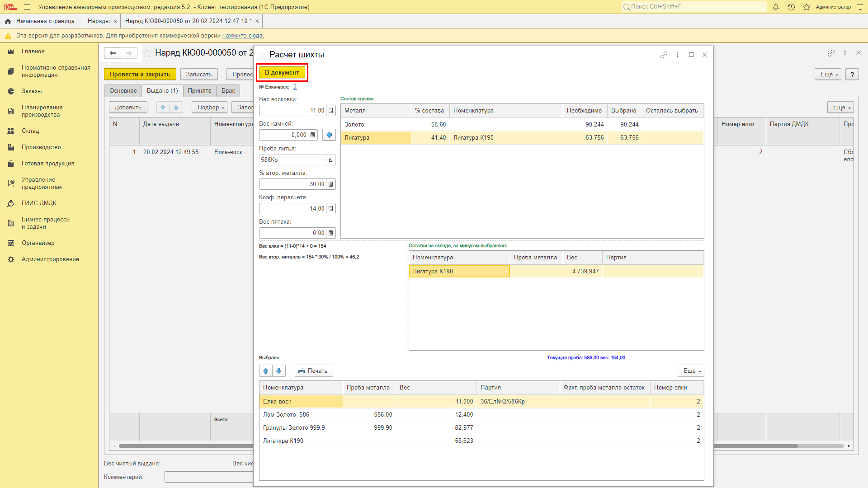Copy link icon in Расчет шихты dialog
868x488 pixels.
[x=664, y=55]
